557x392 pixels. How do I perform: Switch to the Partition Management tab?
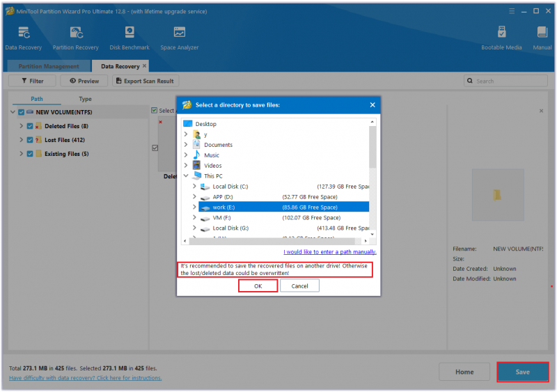point(49,66)
